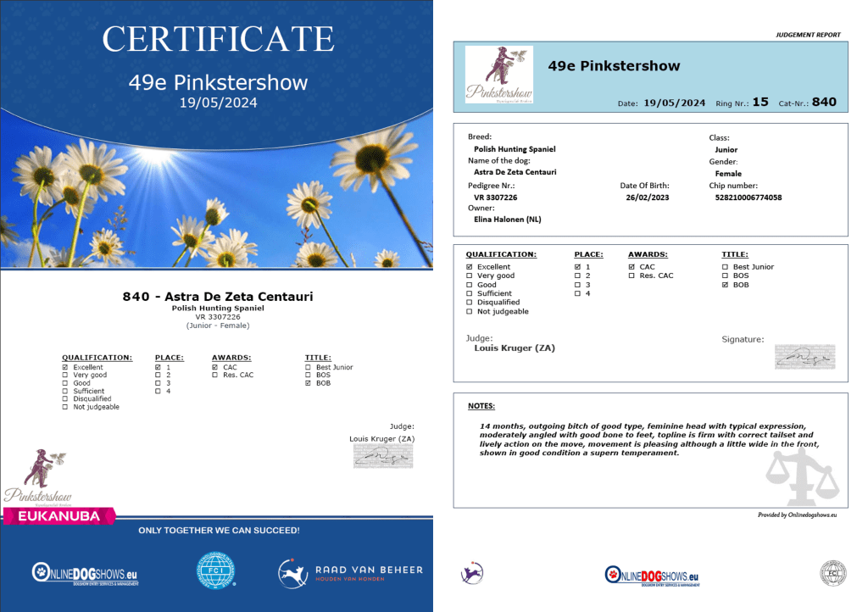Tick the Very good checkbox on the certificate
Screen dimensions: 868x612
coord(66,376)
